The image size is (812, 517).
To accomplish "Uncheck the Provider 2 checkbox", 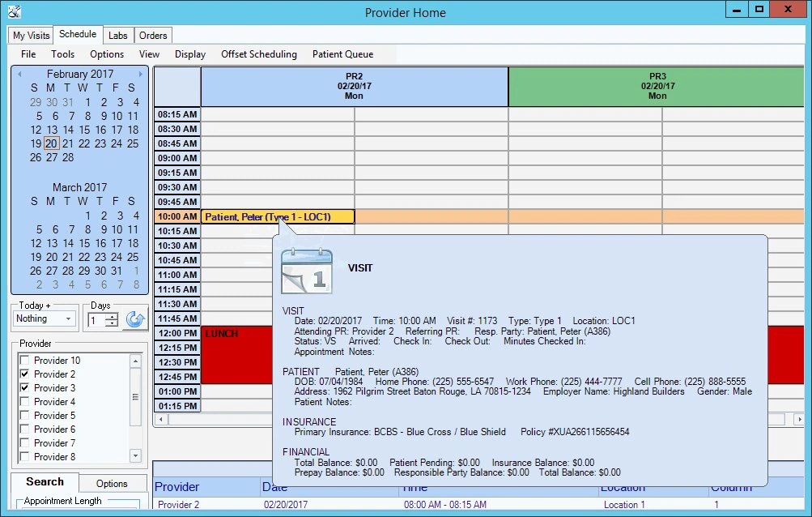I will (24, 374).
